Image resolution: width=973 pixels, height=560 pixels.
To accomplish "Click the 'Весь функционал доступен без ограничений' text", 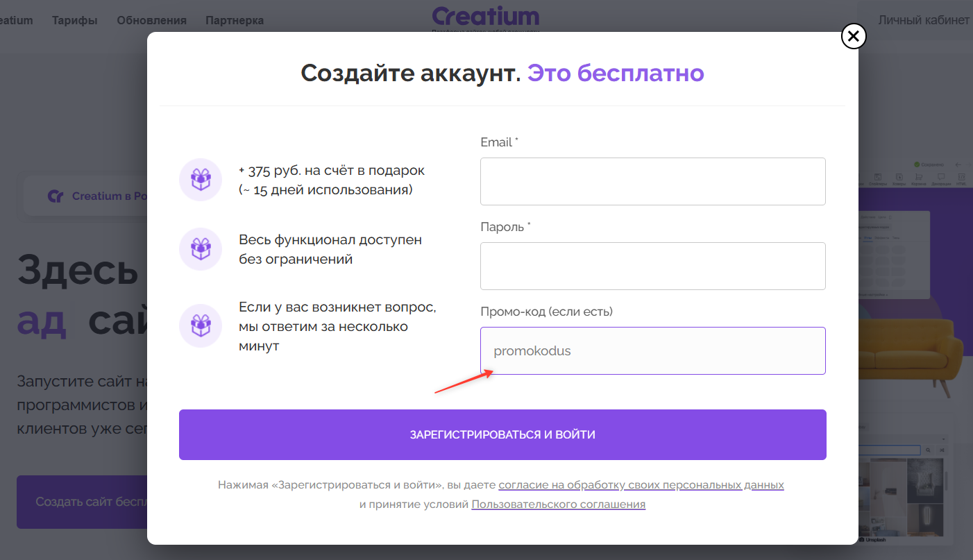I will (330, 249).
